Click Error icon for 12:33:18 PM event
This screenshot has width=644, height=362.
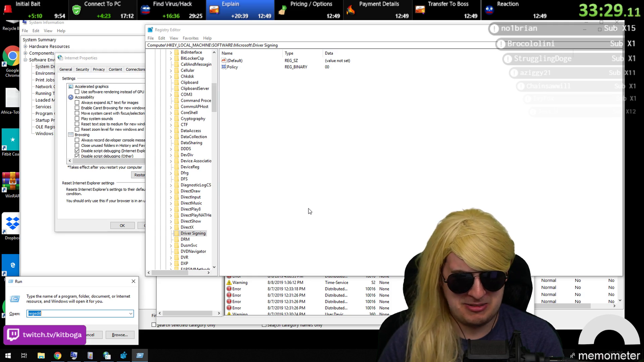[229, 289]
